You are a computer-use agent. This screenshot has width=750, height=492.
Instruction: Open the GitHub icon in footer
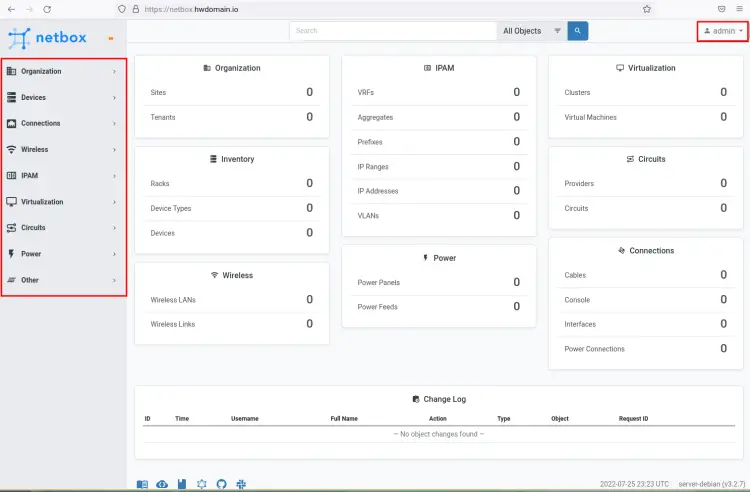pos(221,484)
